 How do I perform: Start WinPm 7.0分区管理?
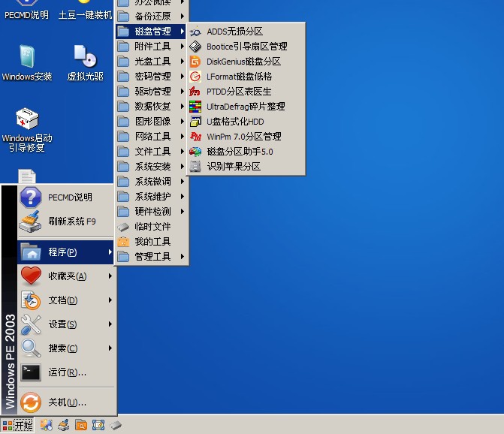point(246,137)
